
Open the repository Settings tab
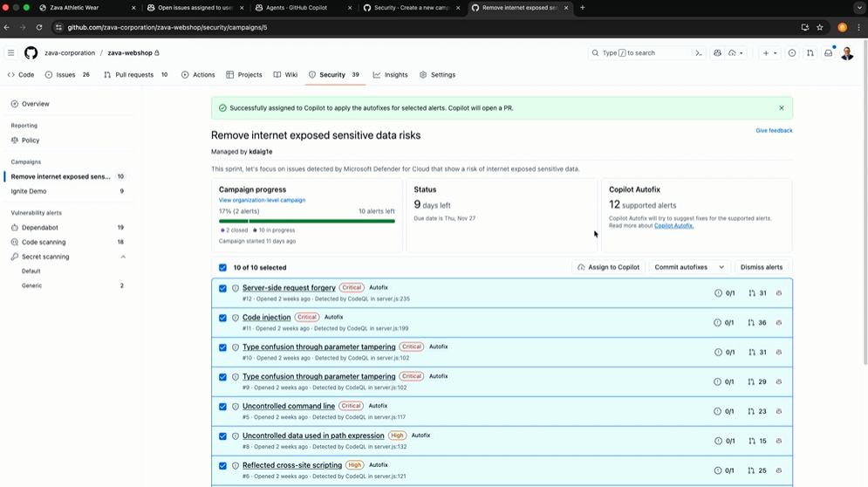[x=437, y=75]
